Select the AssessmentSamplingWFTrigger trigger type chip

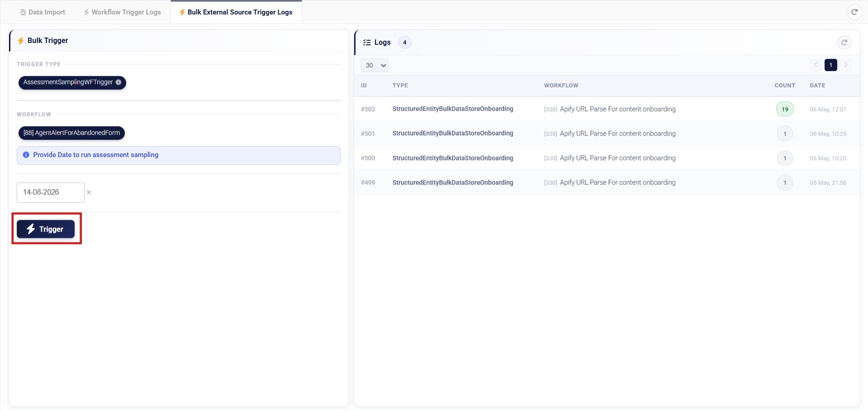(x=72, y=82)
